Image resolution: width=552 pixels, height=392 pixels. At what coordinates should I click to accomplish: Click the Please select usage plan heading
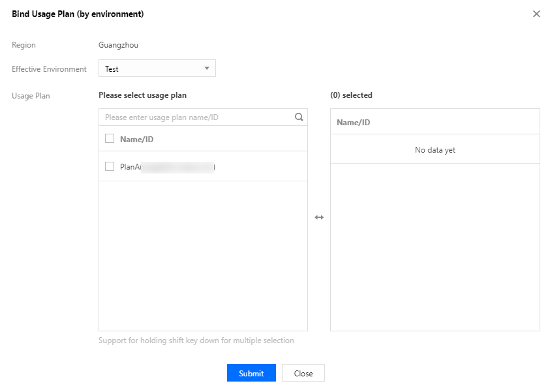pos(142,95)
